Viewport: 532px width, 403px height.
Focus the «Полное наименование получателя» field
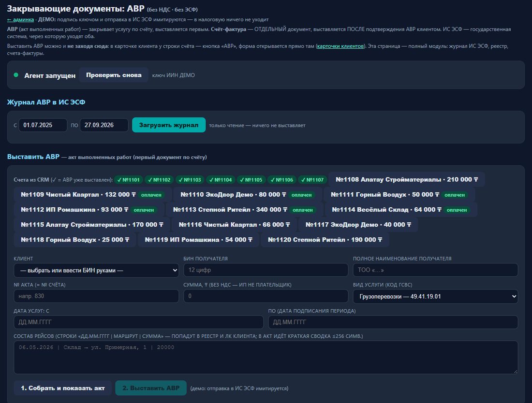435,270
